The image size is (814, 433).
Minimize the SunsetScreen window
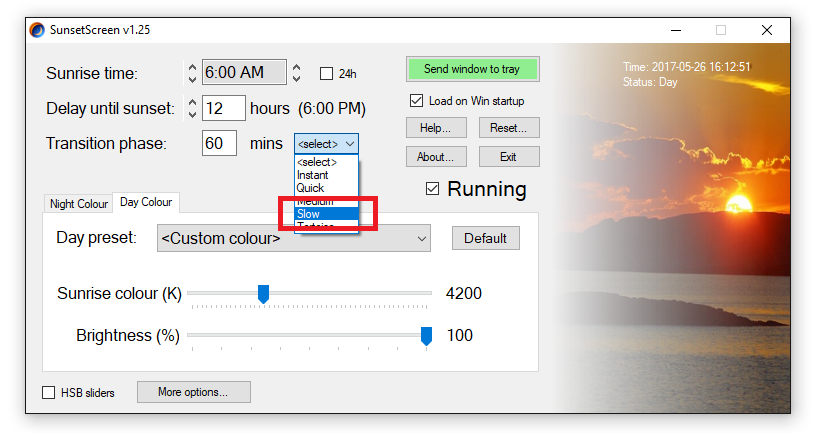(x=676, y=30)
